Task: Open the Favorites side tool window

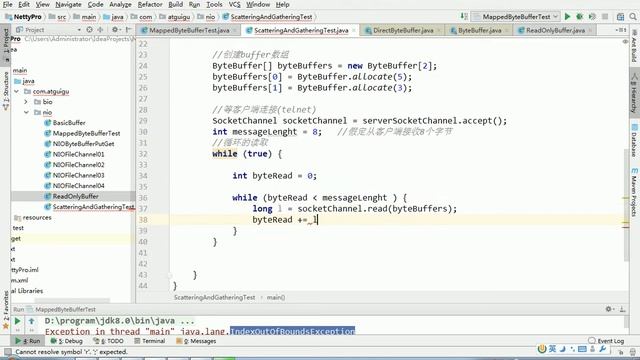Action: (x=6, y=310)
